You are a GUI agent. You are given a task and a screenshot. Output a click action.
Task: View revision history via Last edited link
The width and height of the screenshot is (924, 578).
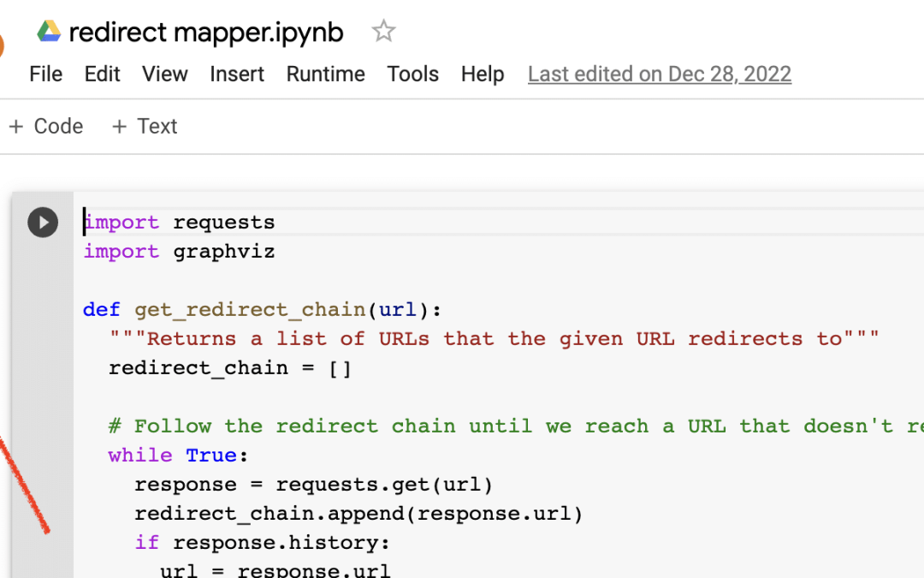point(659,74)
